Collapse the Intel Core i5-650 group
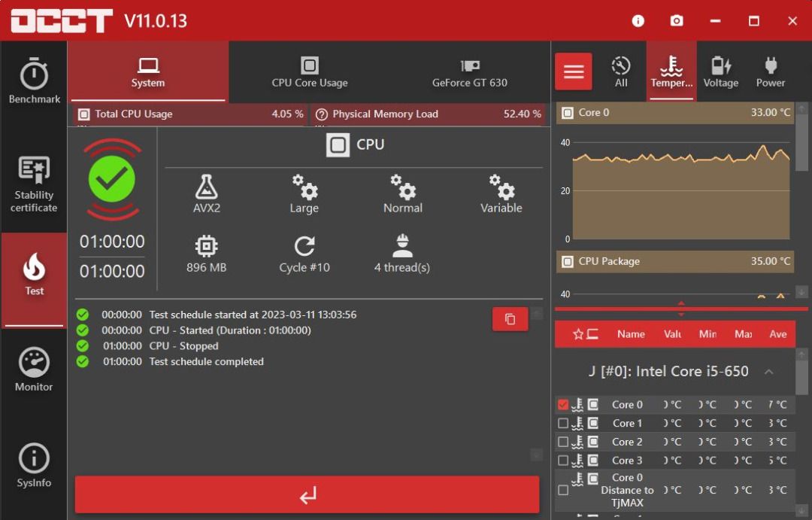This screenshot has height=520, width=812. coord(769,372)
